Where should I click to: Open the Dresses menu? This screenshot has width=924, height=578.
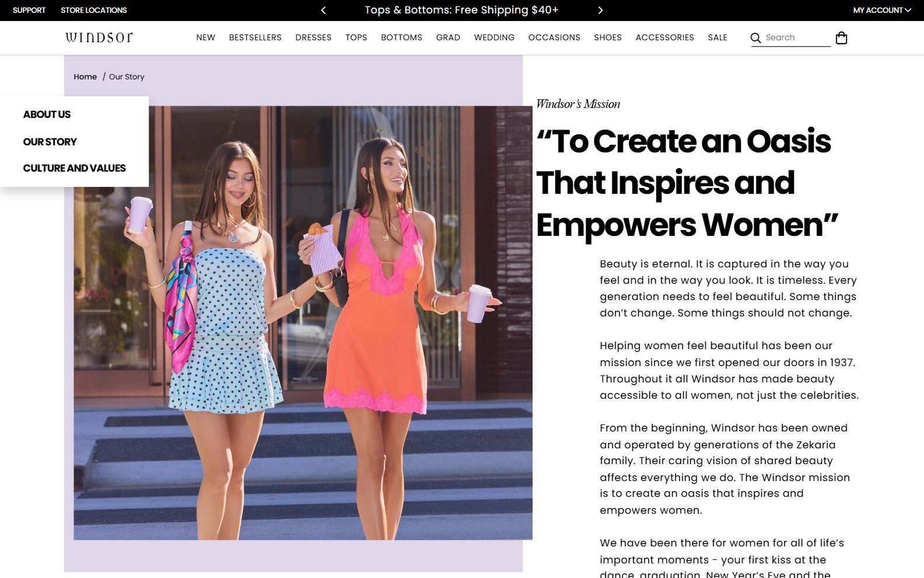tap(313, 37)
